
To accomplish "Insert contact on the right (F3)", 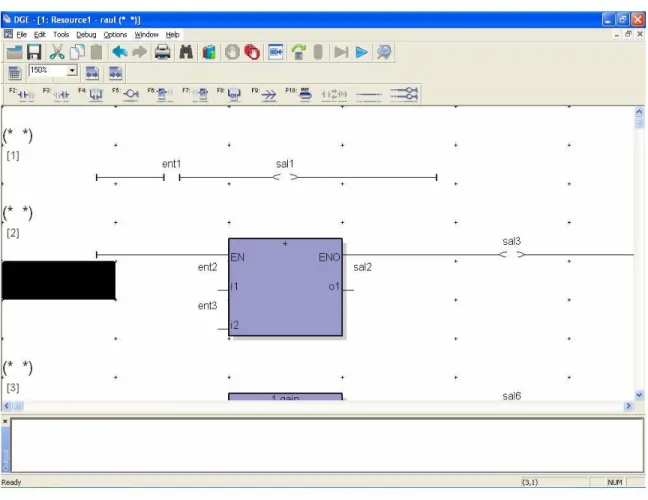I will coord(57,94).
